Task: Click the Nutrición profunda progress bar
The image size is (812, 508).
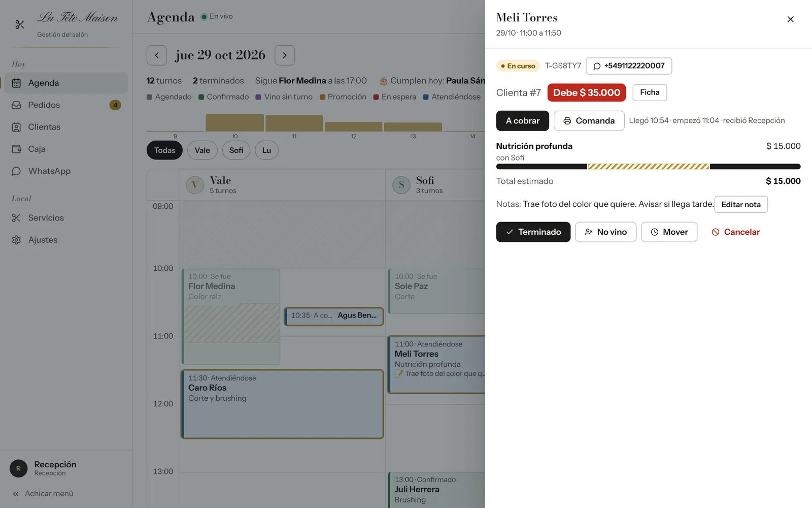Action: (x=648, y=167)
